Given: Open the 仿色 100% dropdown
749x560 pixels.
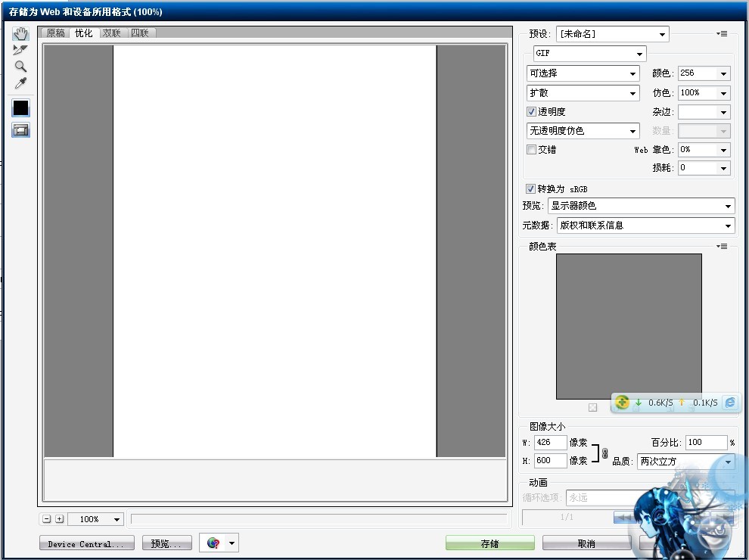Looking at the screenshot, I should (704, 92).
